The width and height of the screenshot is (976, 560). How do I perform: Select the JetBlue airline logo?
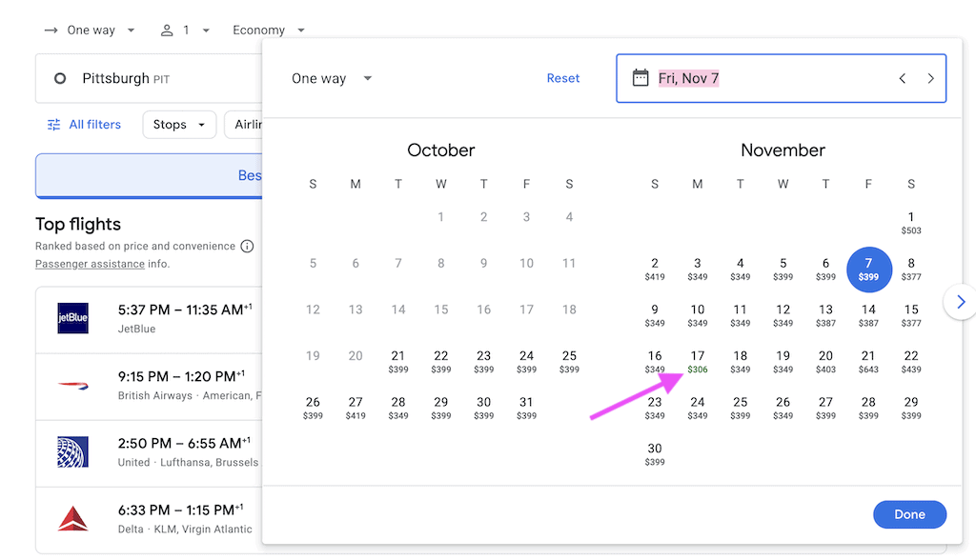point(73,319)
